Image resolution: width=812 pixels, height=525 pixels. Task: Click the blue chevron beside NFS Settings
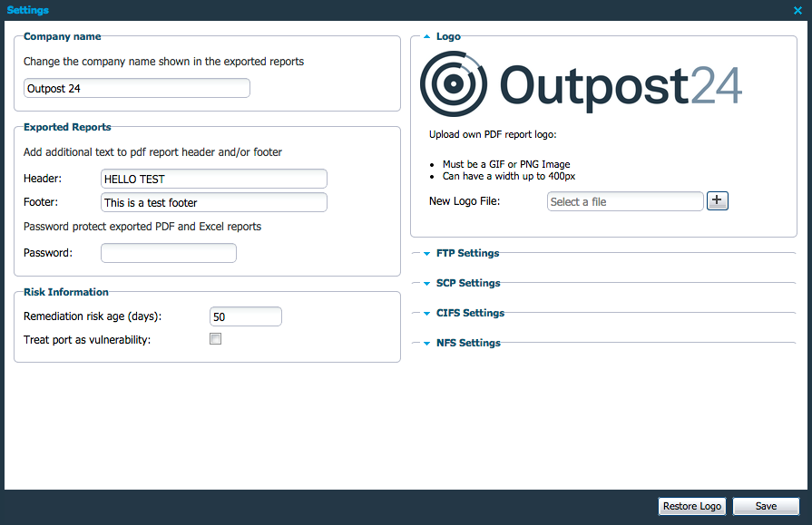426,343
